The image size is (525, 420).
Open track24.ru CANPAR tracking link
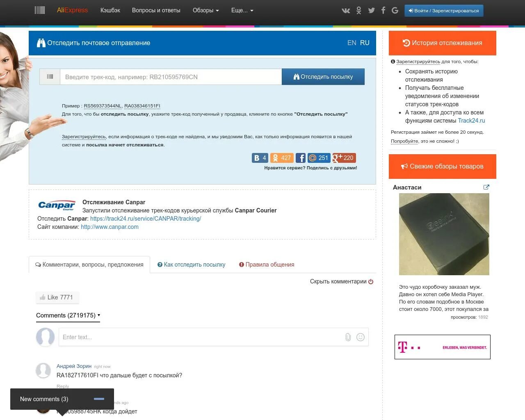tap(146, 219)
